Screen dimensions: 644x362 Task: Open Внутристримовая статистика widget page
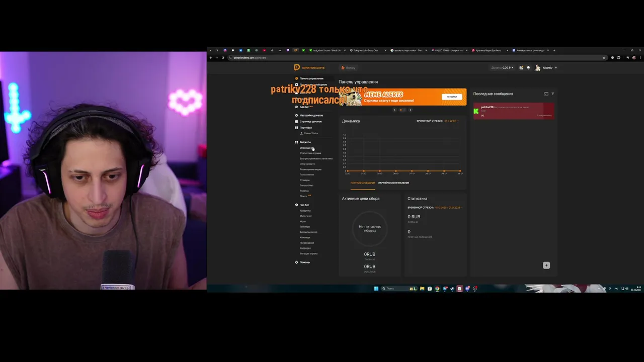click(x=316, y=158)
